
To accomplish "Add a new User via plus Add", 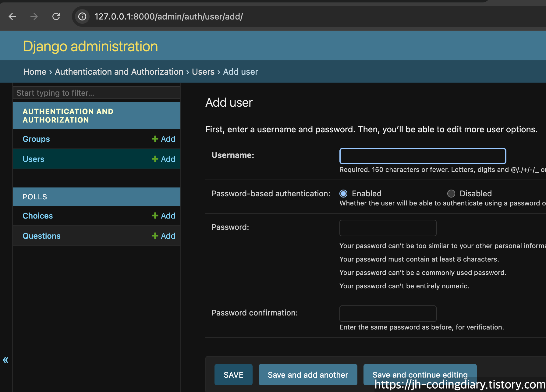I will pyautogui.click(x=164, y=159).
